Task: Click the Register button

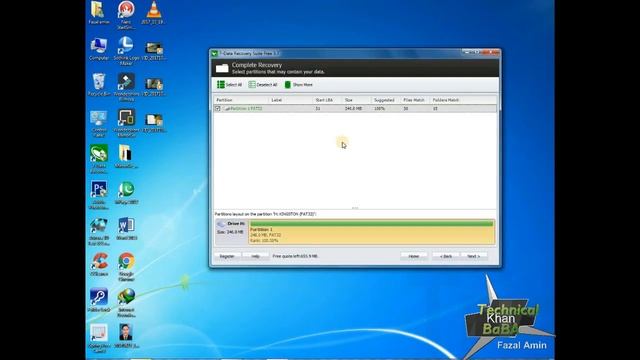Action: (227, 256)
